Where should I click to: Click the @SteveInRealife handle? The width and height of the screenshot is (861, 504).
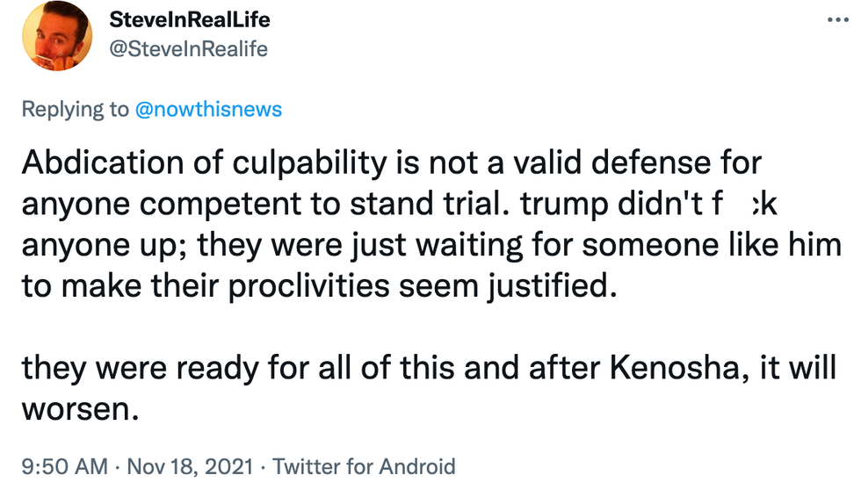[x=186, y=49]
